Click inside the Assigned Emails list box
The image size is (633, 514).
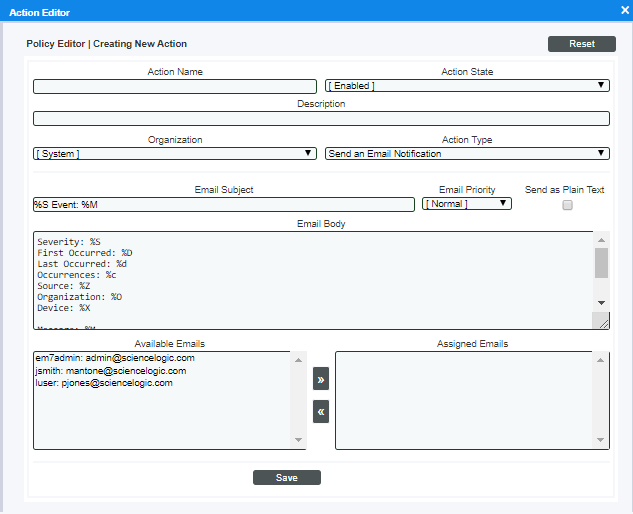click(x=465, y=400)
